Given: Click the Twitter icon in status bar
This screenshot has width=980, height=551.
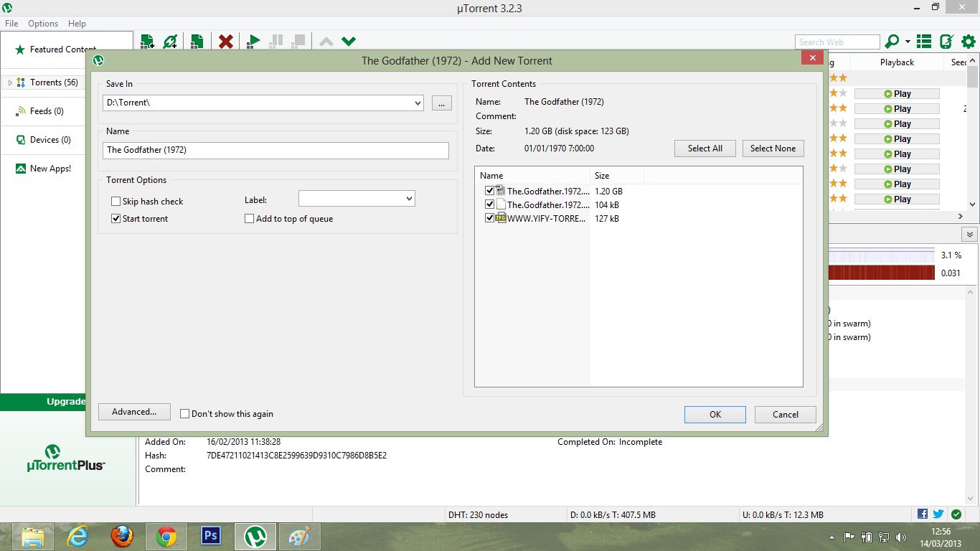Looking at the screenshot, I should pyautogui.click(x=938, y=514).
